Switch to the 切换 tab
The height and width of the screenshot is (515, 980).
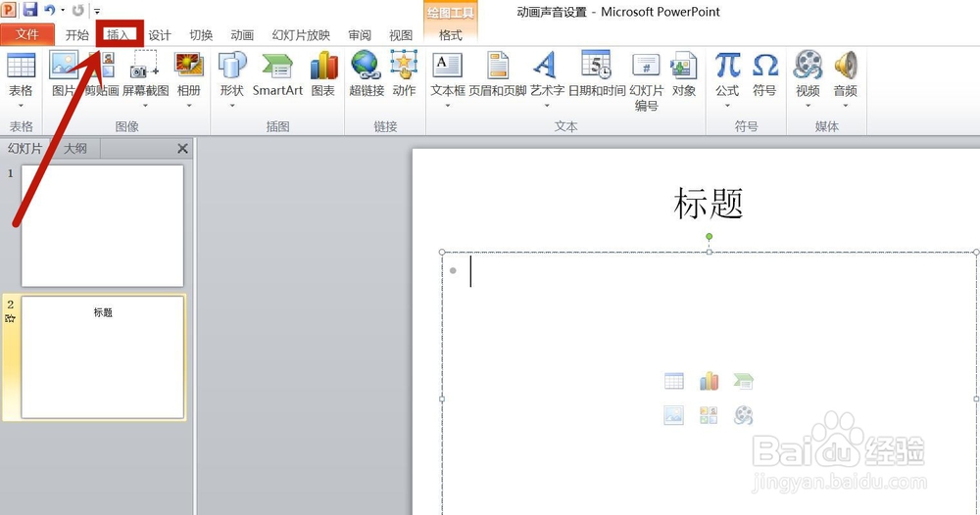tap(201, 35)
